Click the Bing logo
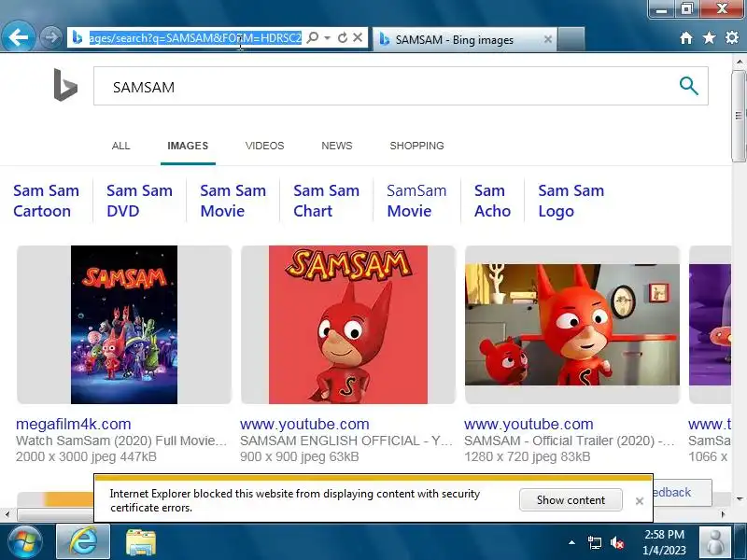 coord(65,85)
